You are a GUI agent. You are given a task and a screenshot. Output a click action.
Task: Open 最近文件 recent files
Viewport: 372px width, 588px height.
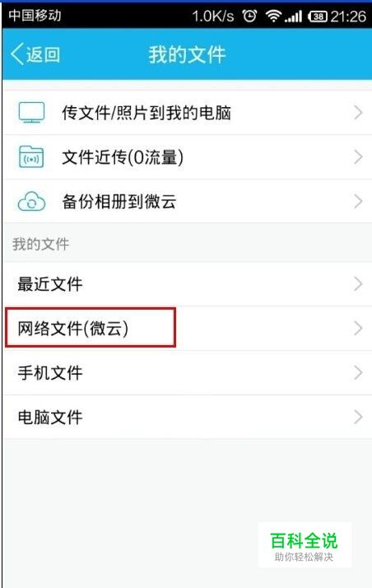point(188,284)
